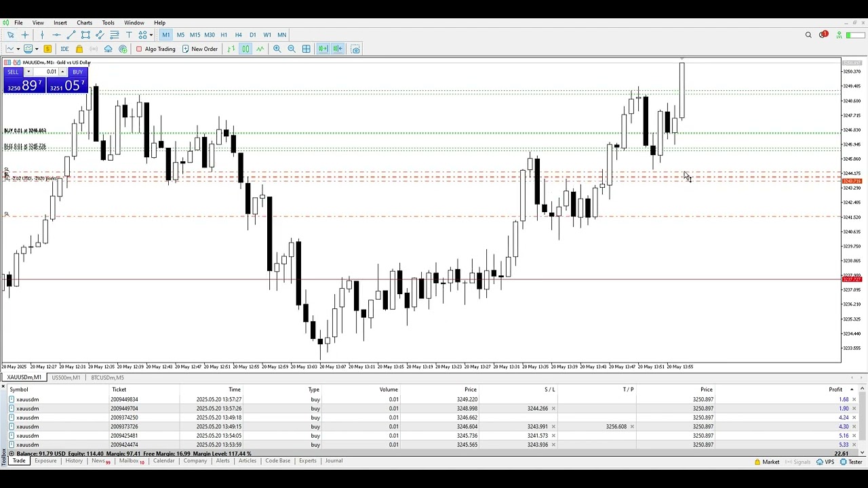Open the Market link in status bar

(767, 462)
